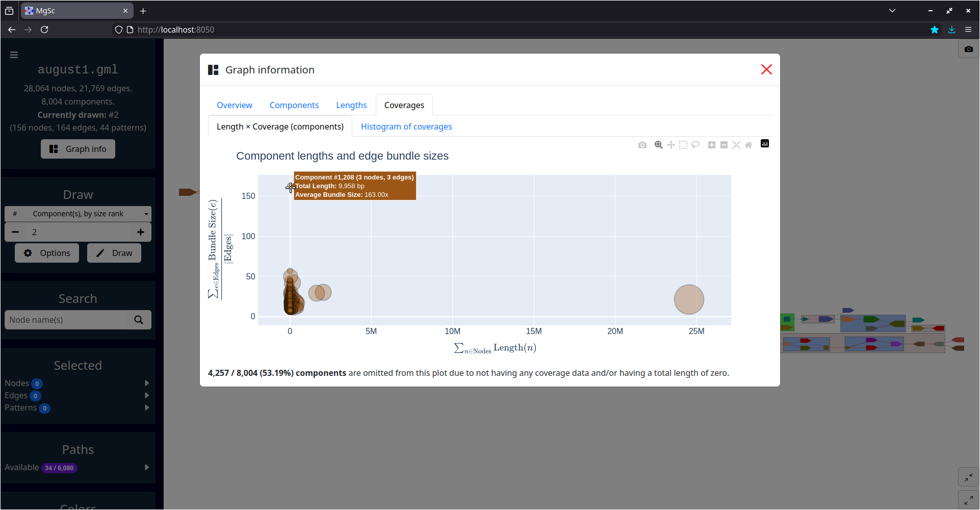The height and width of the screenshot is (510, 980).
Task: Reload the page in browser
Action: click(44, 30)
